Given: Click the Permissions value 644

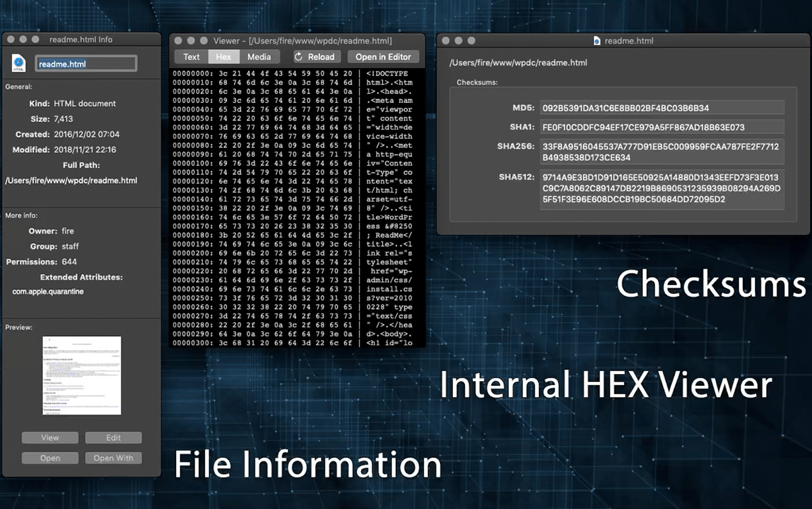Looking at the screenshot, I should click(69, 262).
